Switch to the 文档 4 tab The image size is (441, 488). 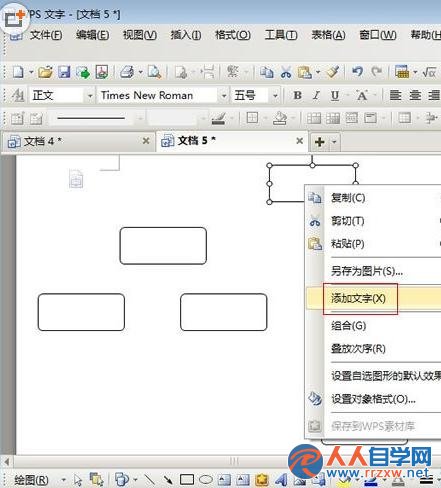(x=78, y=141)
